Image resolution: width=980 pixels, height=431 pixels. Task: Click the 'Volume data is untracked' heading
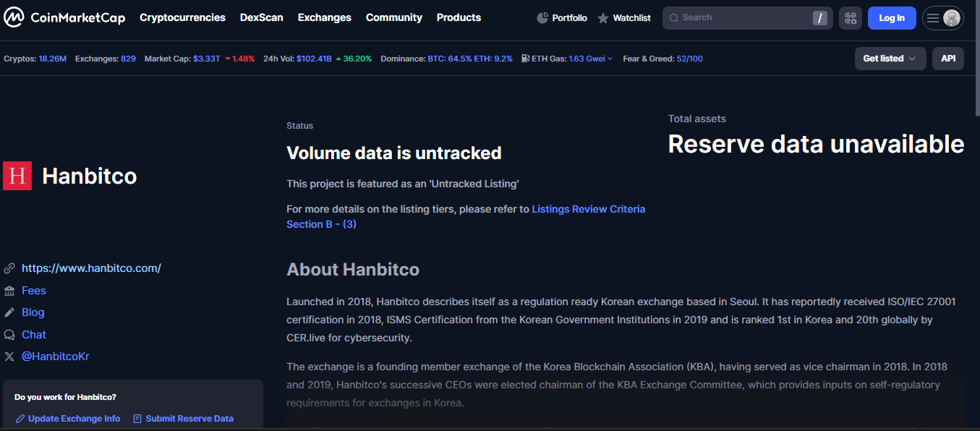394,153
